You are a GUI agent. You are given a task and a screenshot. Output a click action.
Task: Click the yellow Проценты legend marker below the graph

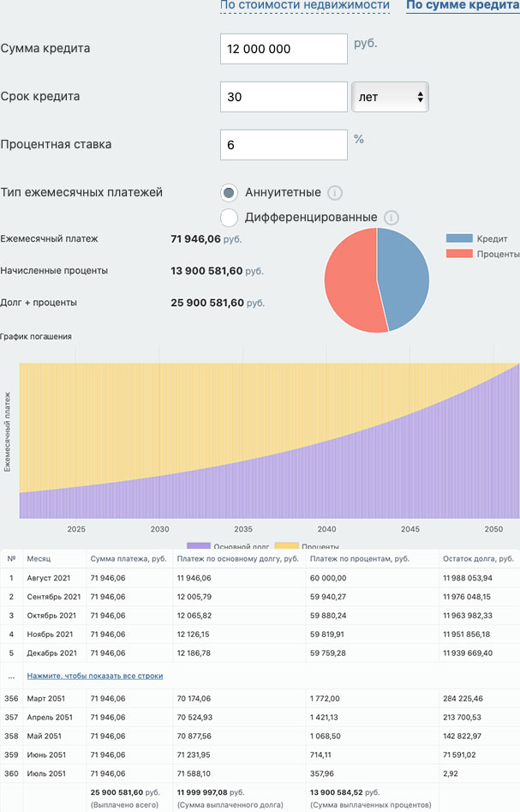(285, 546)
